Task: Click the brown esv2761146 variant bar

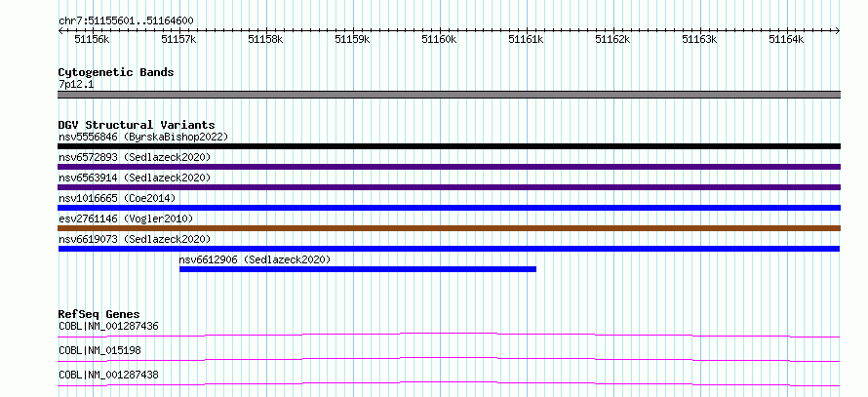Action: point(449,228)
